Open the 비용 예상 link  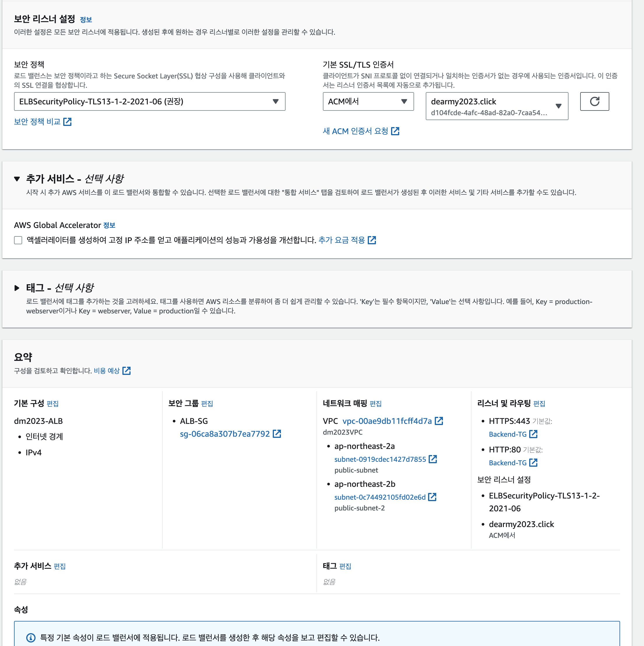(107, 371)
